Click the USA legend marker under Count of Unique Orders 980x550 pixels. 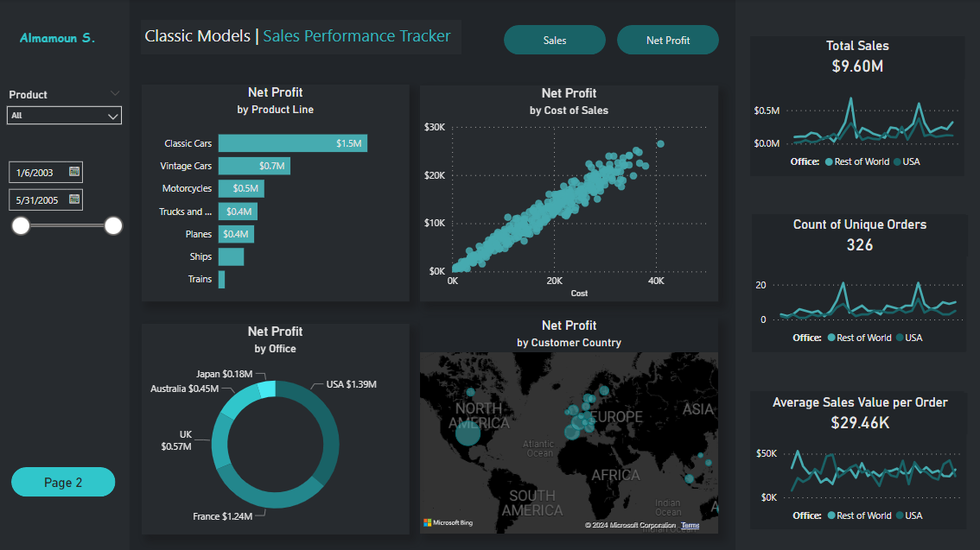coord(899,338)
